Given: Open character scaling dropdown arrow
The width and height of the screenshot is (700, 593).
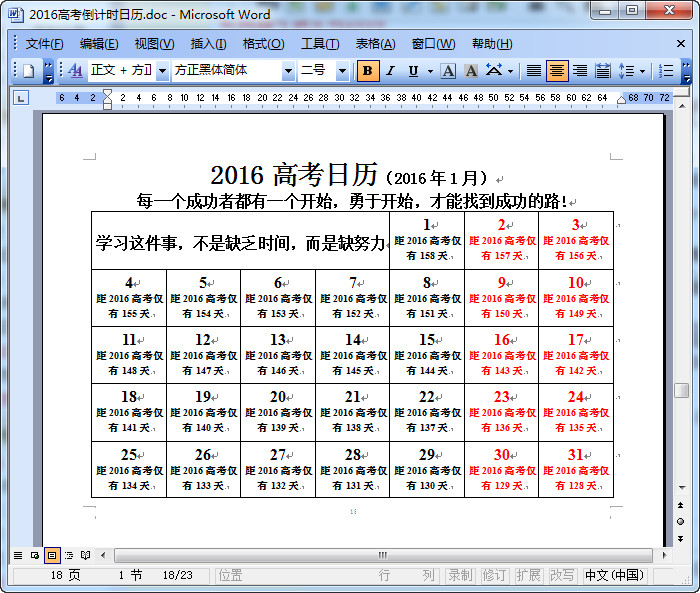Looking at the screenshot, I should [x=510, y=71].
